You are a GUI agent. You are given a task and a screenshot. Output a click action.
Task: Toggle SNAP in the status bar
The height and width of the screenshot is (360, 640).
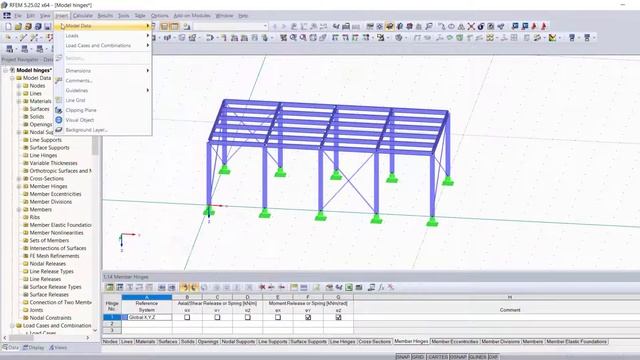click(403, 357)
